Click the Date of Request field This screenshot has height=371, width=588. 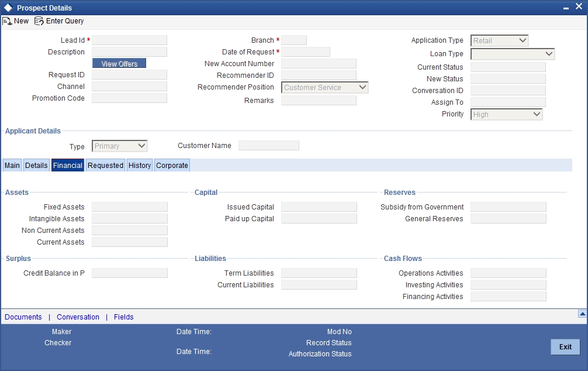[x=306, y=52]
